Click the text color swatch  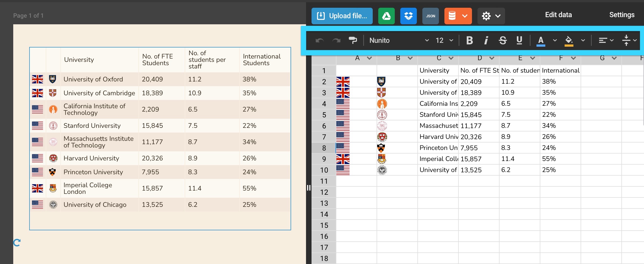coord(541,41)
